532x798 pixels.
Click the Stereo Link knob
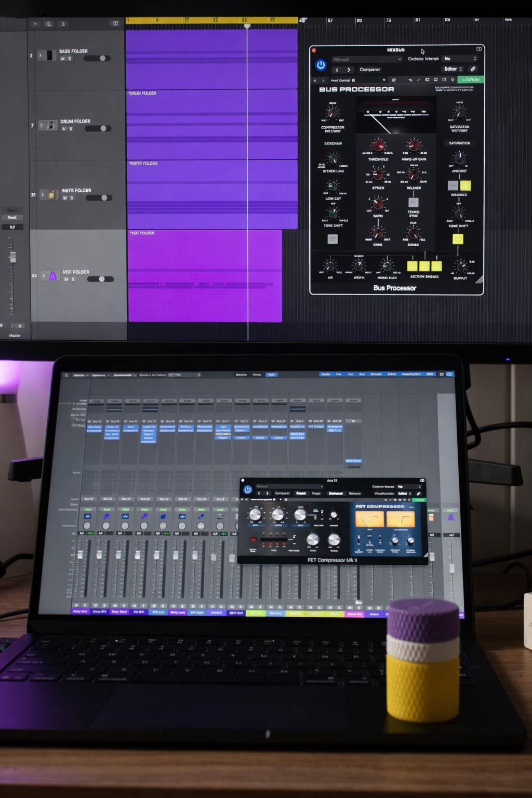tap(332, 158)
